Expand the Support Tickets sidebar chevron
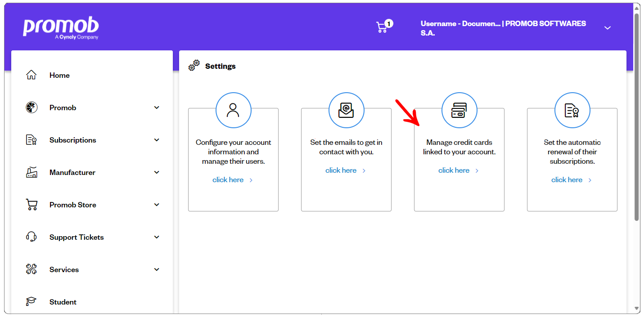The image size is (644, 323). [x=157, y=237]
